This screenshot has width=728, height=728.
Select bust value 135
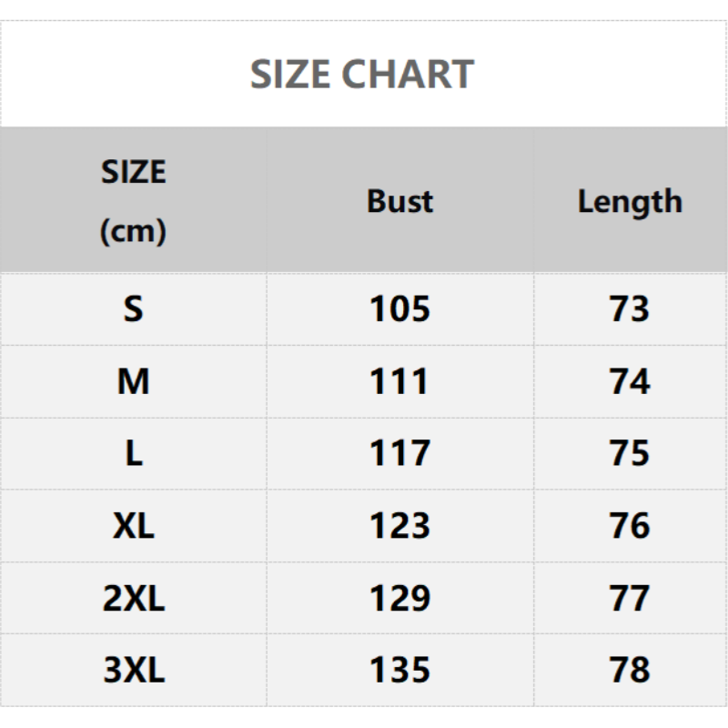(x=399, y=670)
